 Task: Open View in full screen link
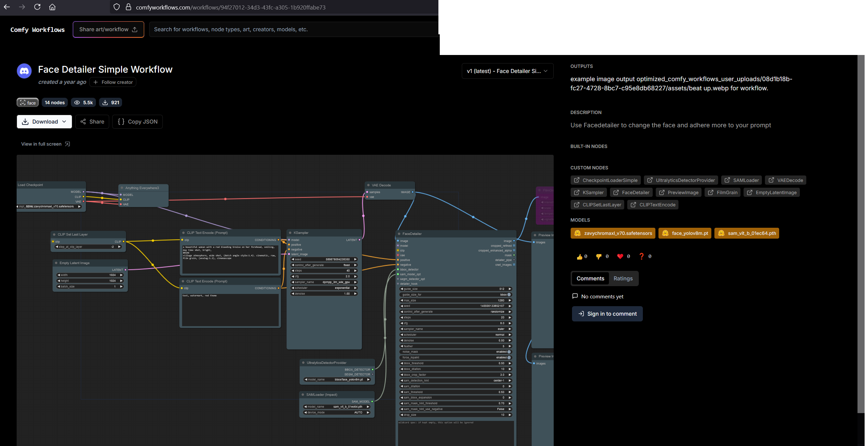[45, 144]
